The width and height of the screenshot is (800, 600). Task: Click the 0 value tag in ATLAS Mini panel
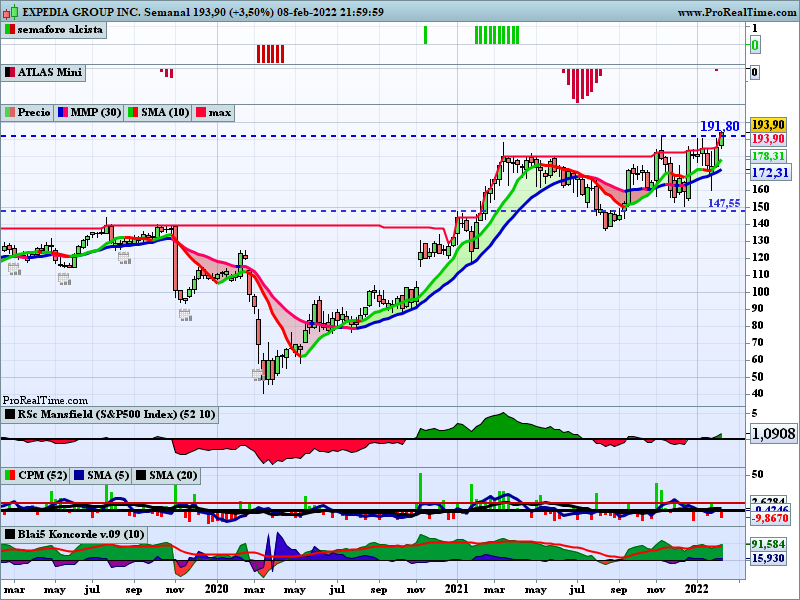point(755,72)
